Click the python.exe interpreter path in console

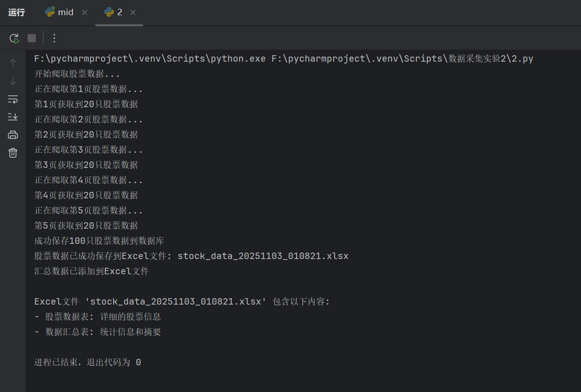tap(150, 59)
